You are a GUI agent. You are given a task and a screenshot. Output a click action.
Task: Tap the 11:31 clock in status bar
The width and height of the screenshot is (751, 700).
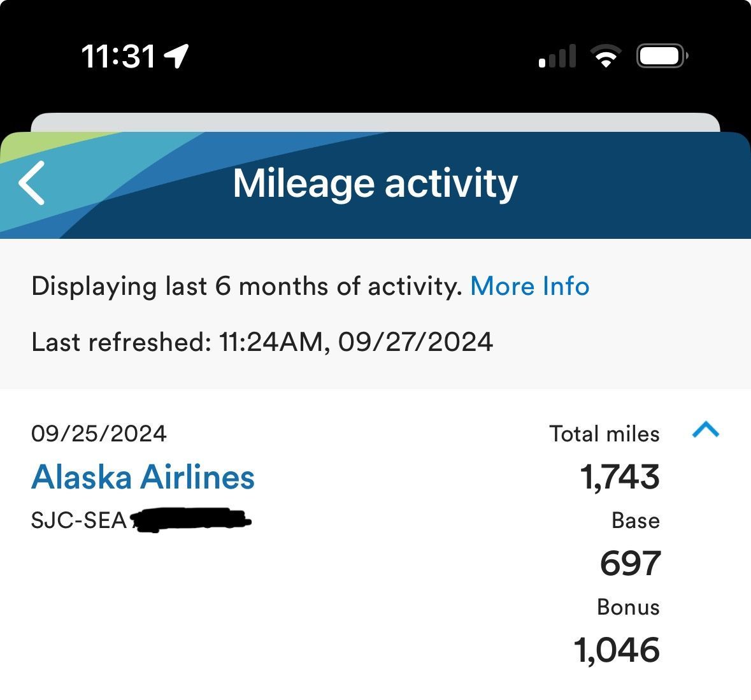pyautogui.click(x=118, y=57)
